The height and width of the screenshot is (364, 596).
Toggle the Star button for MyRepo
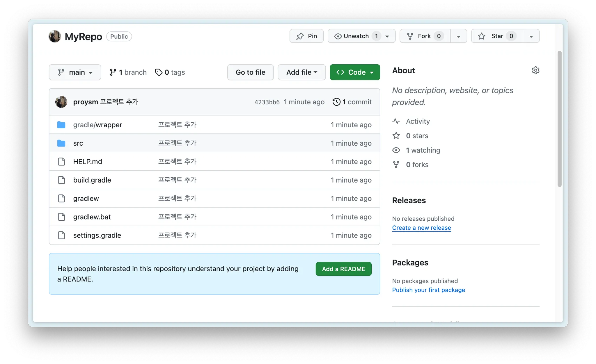[x=497, y=36]
